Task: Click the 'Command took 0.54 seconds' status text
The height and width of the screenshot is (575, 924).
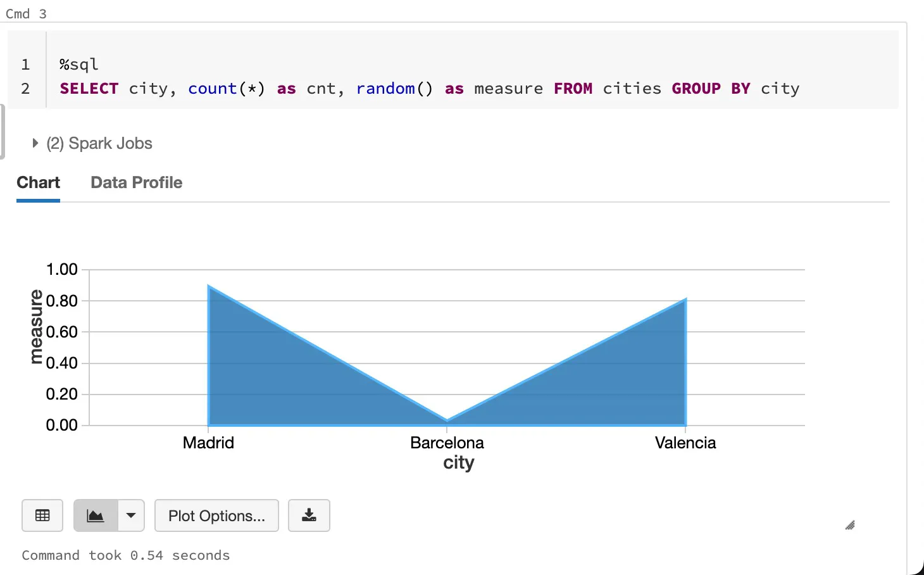Action: point(125,555)
